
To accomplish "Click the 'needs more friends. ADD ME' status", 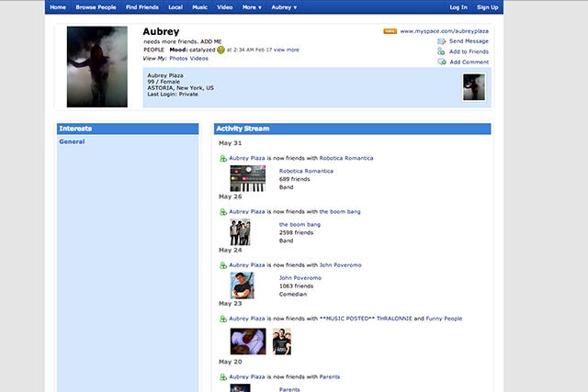I will click(x=183, y=41).
